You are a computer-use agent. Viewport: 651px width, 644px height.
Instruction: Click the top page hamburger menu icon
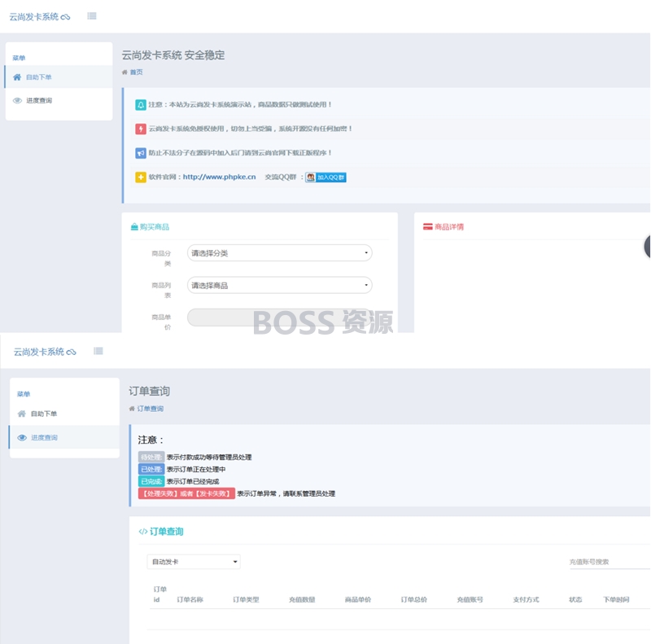92,15
